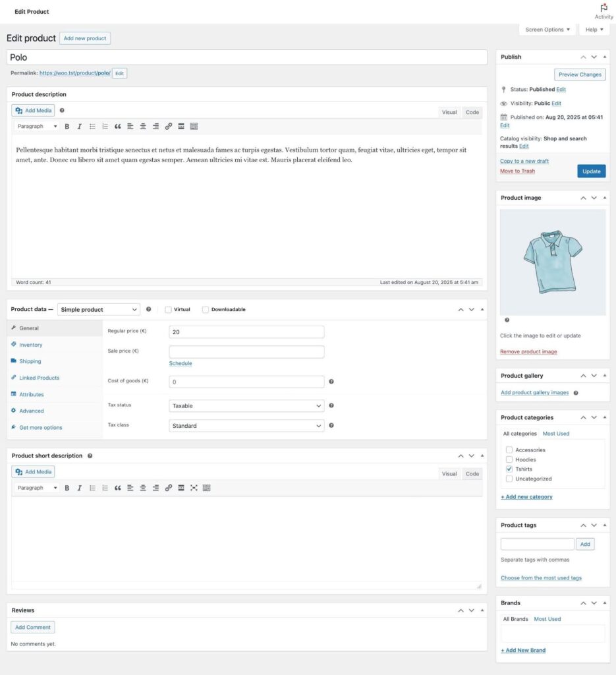616x675 pixels.
Task: Toggle toolbar in Product description editor
Action: [194, 126]
